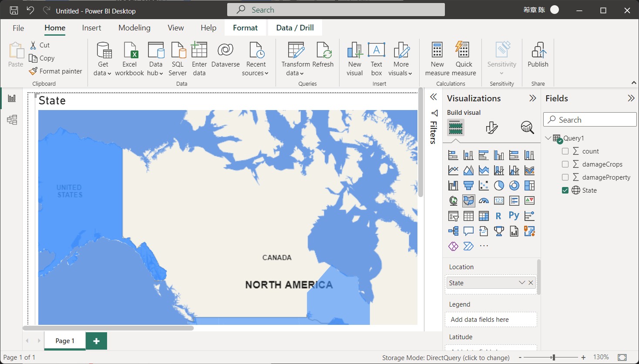Select the Slicer visual

tap(453, 216)
